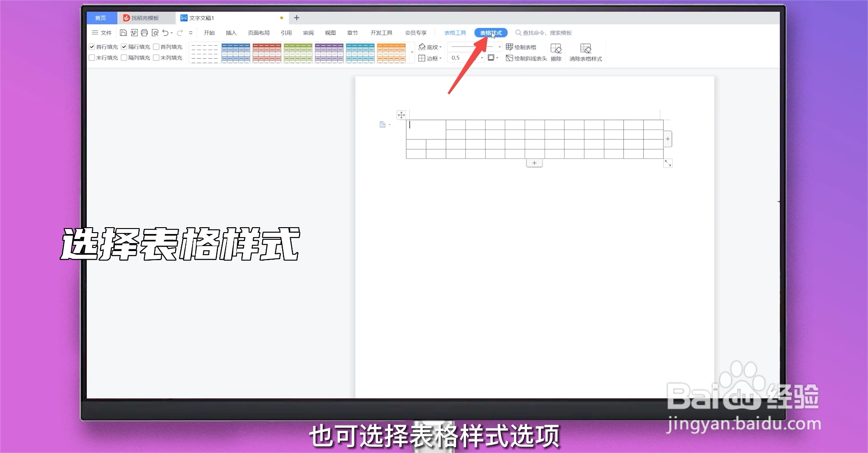The image size is (868, 453).
Task: Enable 隔列填充 checkbox
Action: (124, 58)
